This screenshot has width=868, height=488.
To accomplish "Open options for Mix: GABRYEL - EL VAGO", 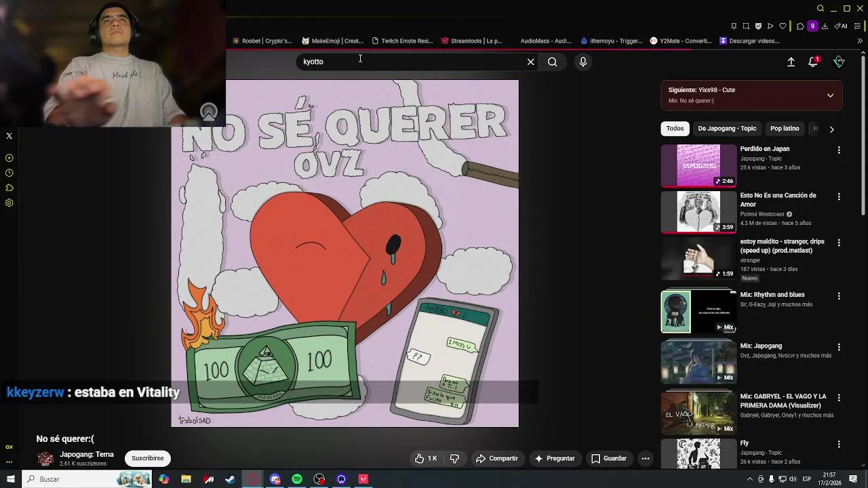I will click(x=839, y=398).
